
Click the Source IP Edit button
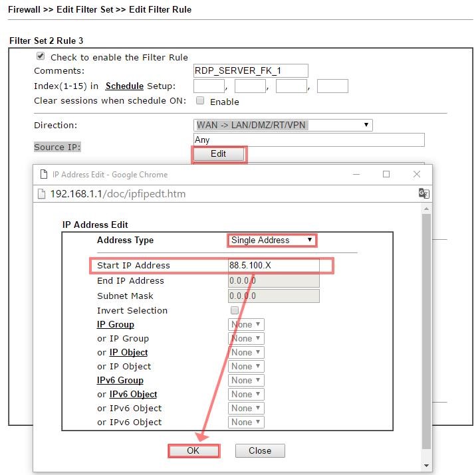pyautogui.click(x=218, y=153)
